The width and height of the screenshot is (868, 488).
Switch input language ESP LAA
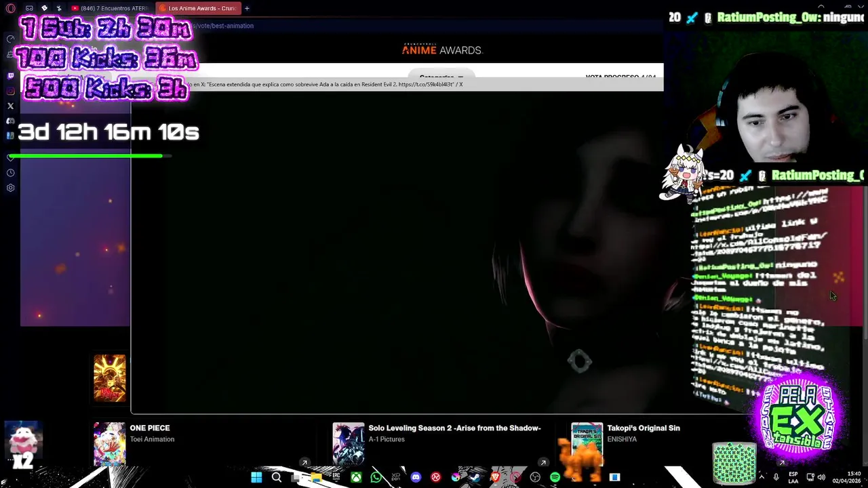[793, 477]
